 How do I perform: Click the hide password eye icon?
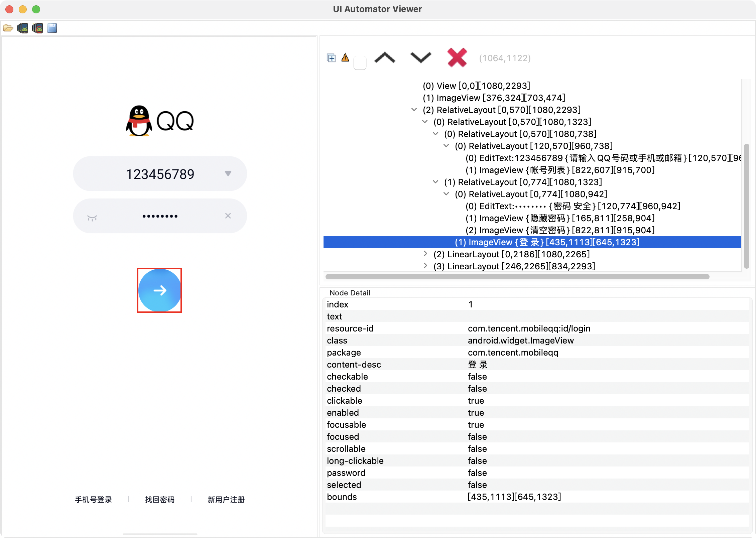pyautogui.click(x=92, y=218)
